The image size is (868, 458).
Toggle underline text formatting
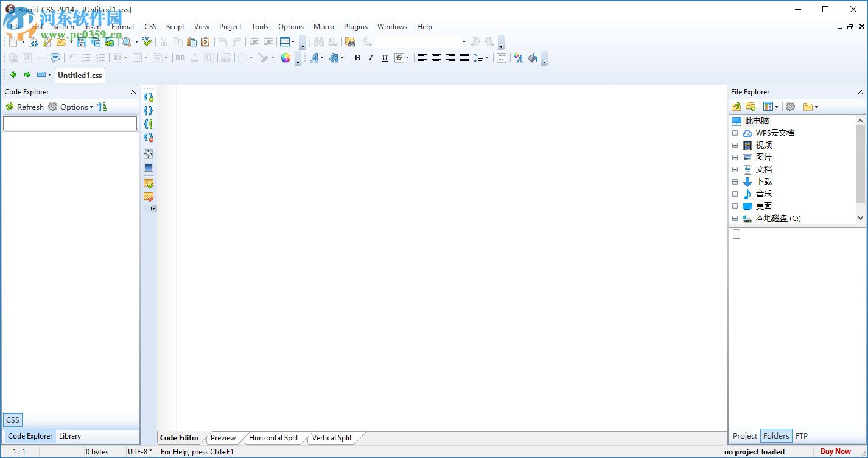(384, 58)
